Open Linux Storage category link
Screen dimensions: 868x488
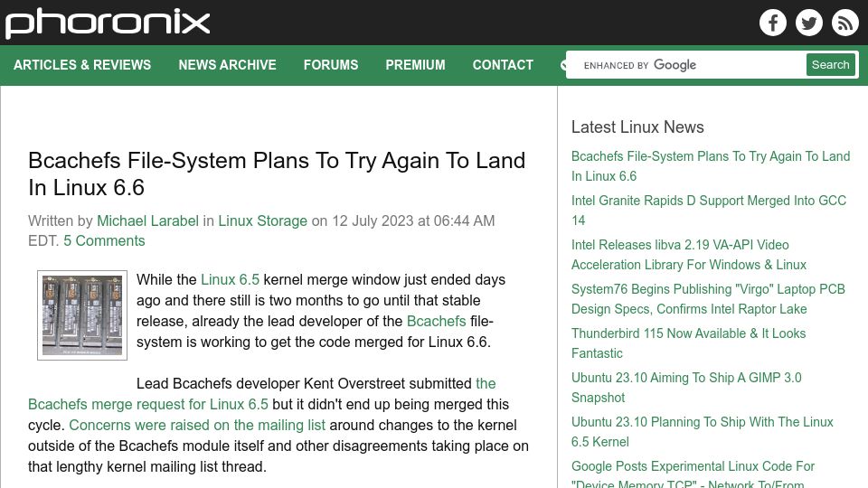tap(262, 221)
